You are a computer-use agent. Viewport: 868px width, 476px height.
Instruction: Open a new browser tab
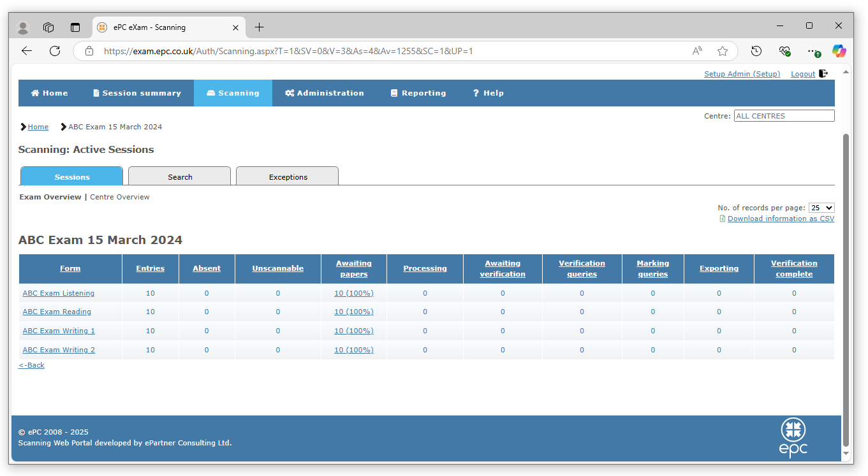tap(259, 27)
